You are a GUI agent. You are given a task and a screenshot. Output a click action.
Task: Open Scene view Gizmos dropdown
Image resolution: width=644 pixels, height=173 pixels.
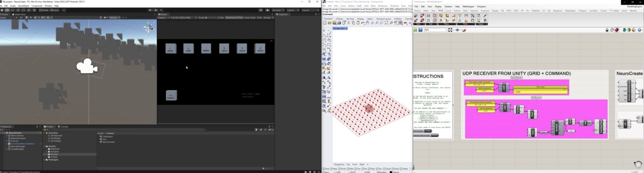114,17
